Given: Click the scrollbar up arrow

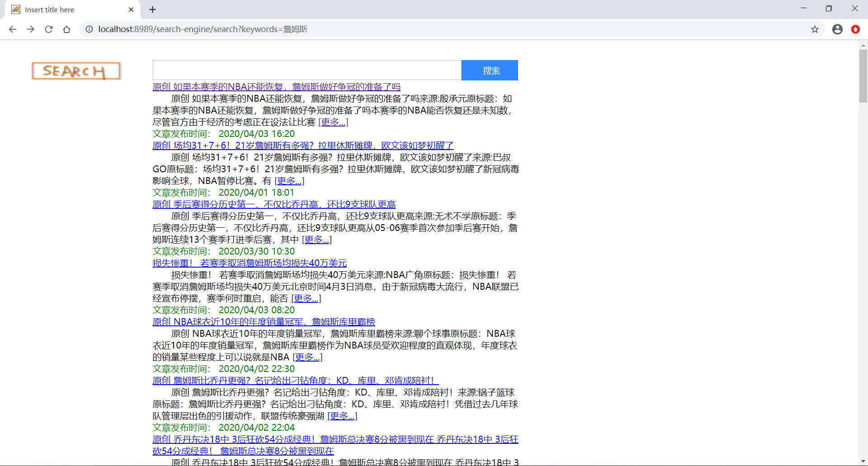Looking at the screenshot, I should click(863, 45).
